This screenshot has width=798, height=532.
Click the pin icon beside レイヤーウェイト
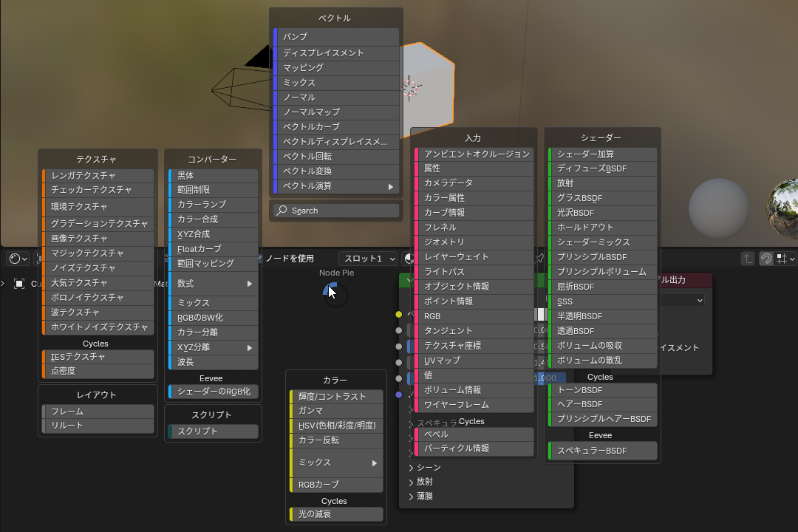pyautogui.click(x=541, y=258)
